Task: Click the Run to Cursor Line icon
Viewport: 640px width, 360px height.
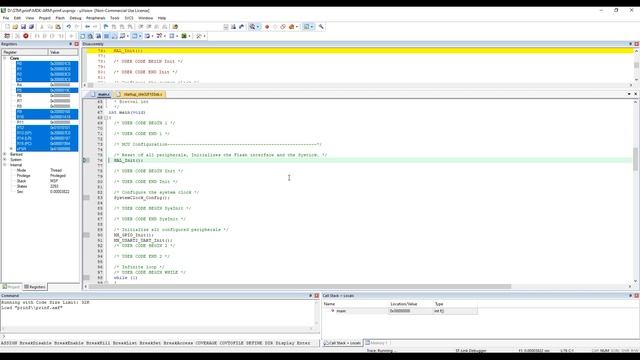Action: (61, 36)
